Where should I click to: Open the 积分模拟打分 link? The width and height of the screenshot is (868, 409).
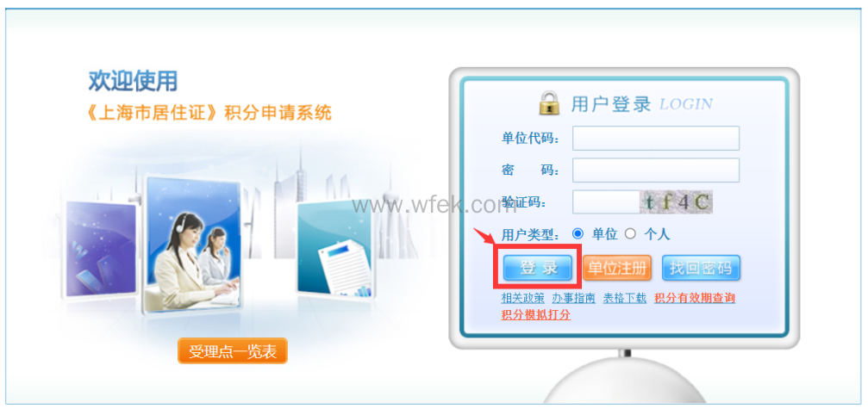click(x=536, y=315)
